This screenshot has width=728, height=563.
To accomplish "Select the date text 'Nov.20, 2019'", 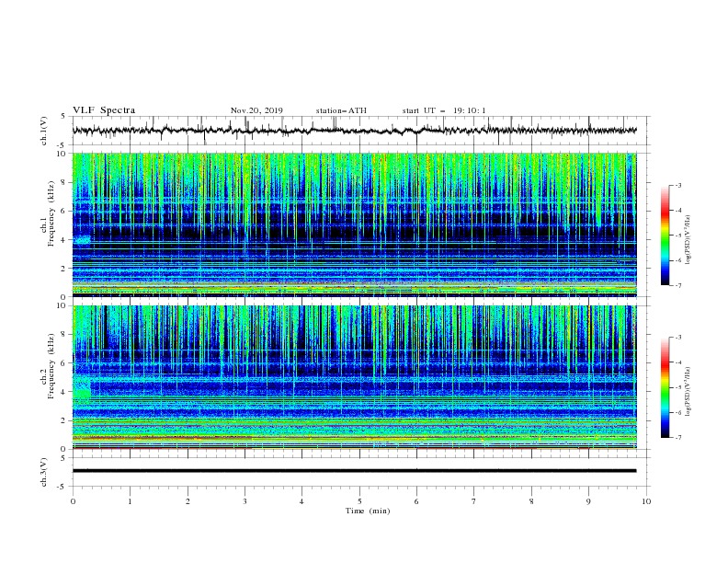I will (x=256, y=110).
